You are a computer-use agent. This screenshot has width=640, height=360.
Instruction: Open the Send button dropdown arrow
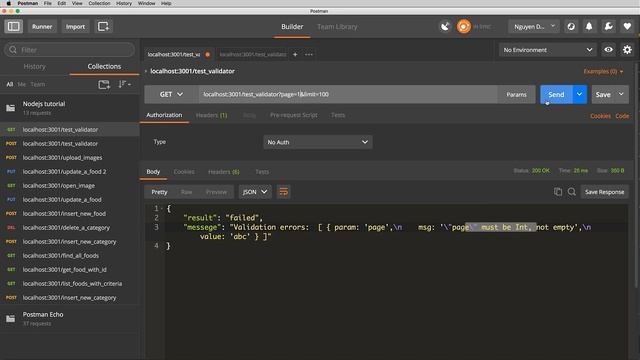(579, 94)
